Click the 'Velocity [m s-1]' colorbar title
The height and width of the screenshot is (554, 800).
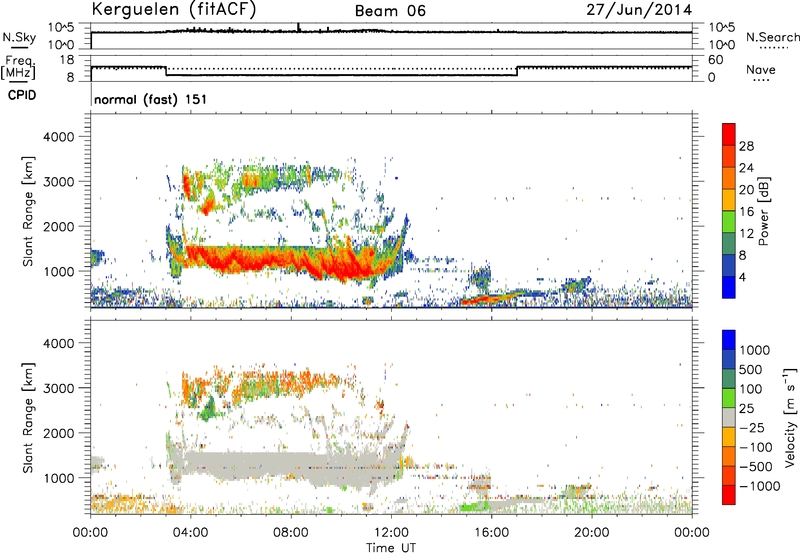pyautogui.click(x=789, y=417)
